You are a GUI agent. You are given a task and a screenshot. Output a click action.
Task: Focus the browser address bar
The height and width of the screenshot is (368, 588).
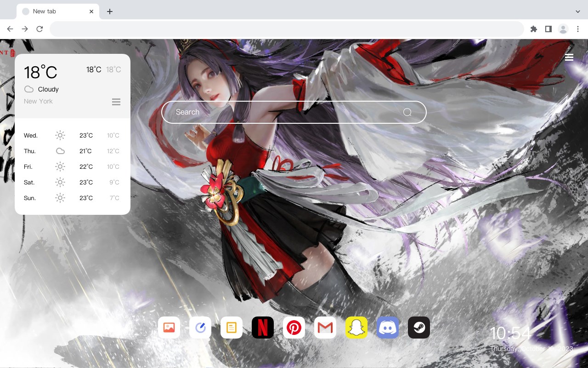click(287, 29)
